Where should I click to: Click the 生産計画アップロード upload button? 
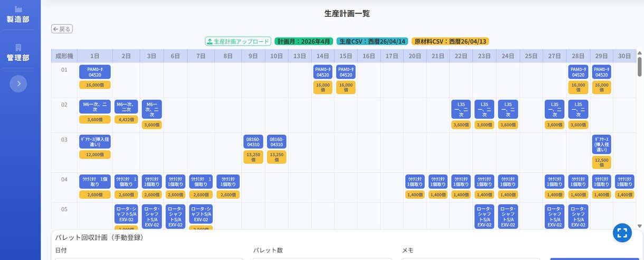(x=238, y=41)
